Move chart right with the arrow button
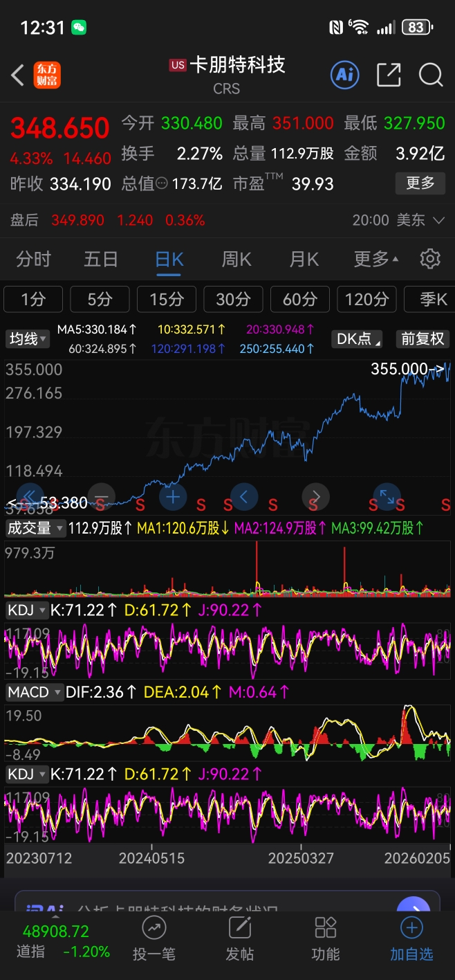This screenshot has width=455, height=980. [315, 497]
